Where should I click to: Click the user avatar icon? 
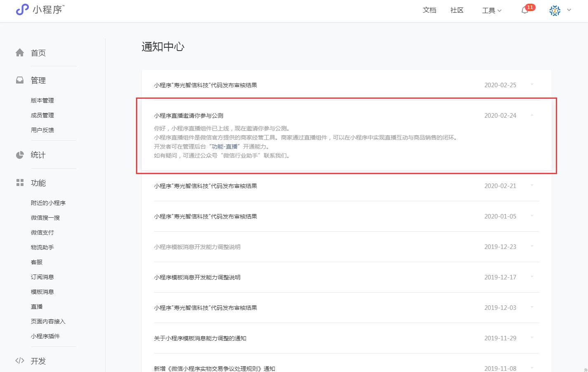(x=555, y=10)
